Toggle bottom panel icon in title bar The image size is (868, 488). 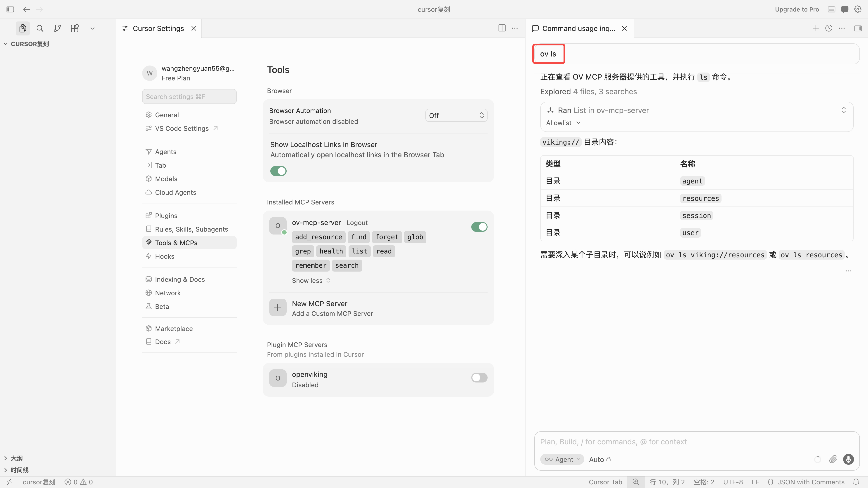point(831,9)
